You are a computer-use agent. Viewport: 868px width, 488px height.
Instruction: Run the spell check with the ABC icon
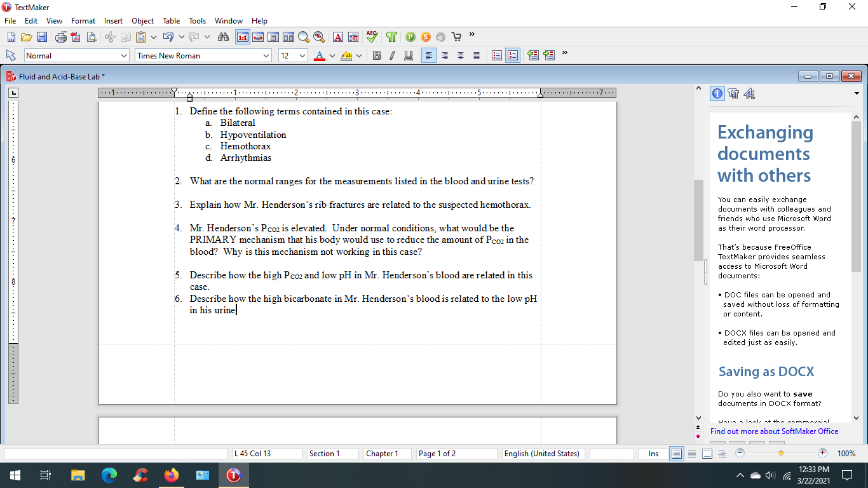tap(372, 37)
